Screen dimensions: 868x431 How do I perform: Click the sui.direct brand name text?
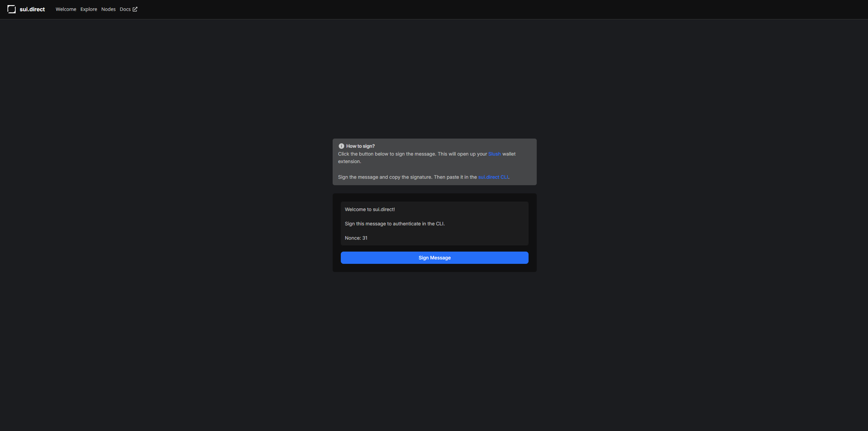coord(32,9)
